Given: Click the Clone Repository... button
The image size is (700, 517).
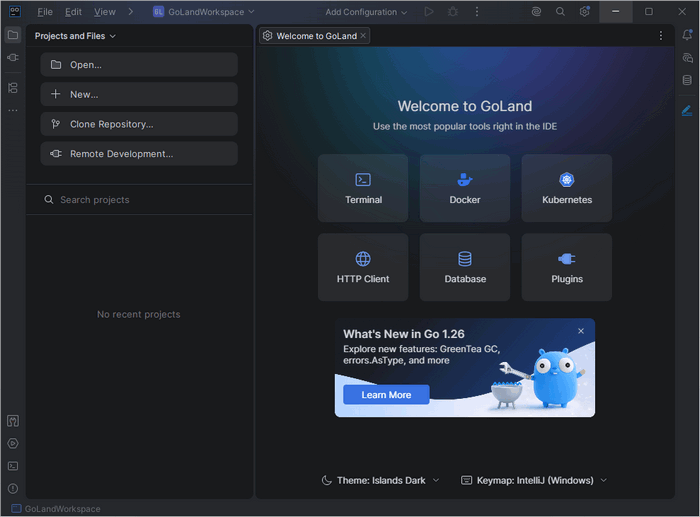Looking at the screenshot, I should pos(139,124).
